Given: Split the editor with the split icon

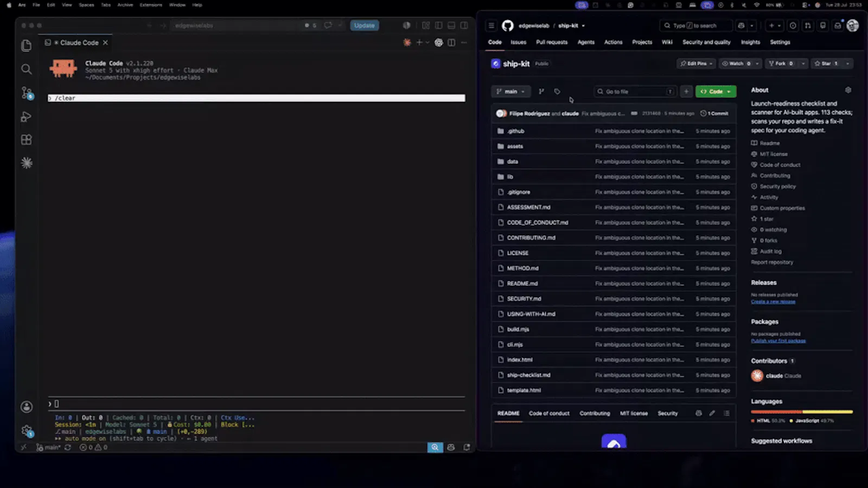Looking at the screenshot, I should coord(451,42).
